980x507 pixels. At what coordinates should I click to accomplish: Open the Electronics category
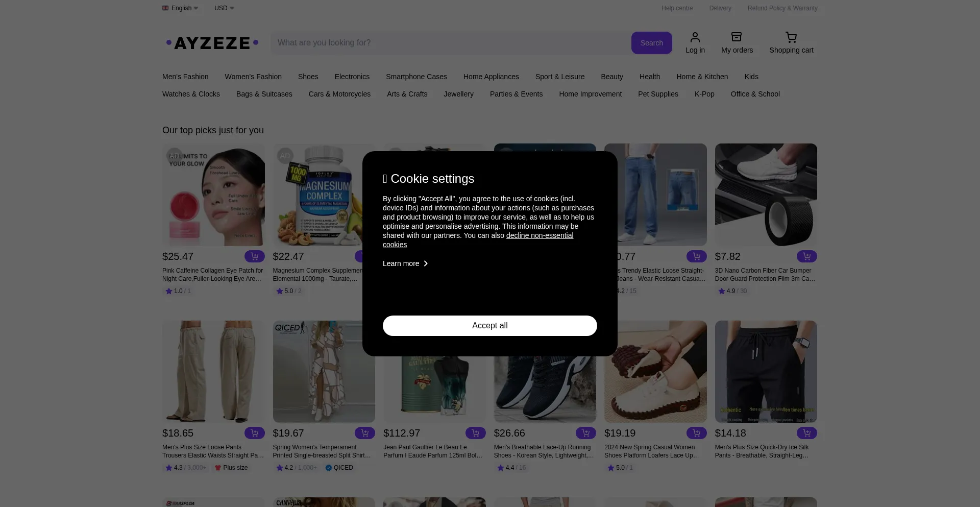pos(352,77)
